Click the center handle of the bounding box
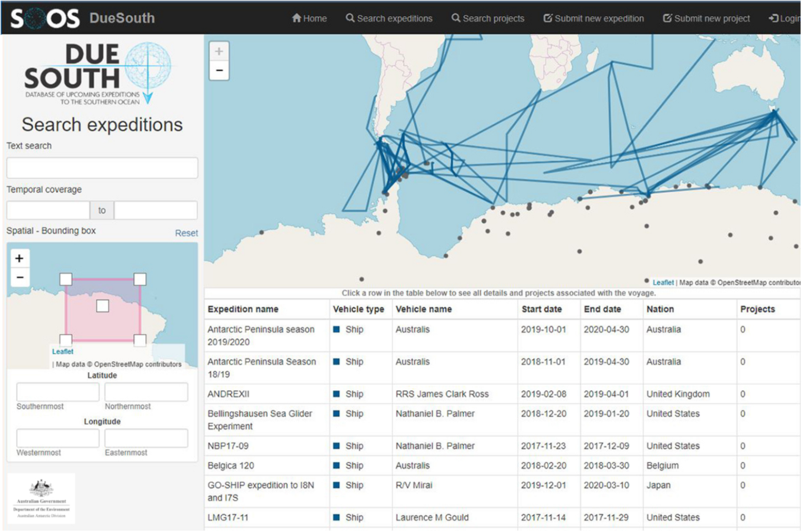This screenshot has height=532, width=802. (103, 306)
